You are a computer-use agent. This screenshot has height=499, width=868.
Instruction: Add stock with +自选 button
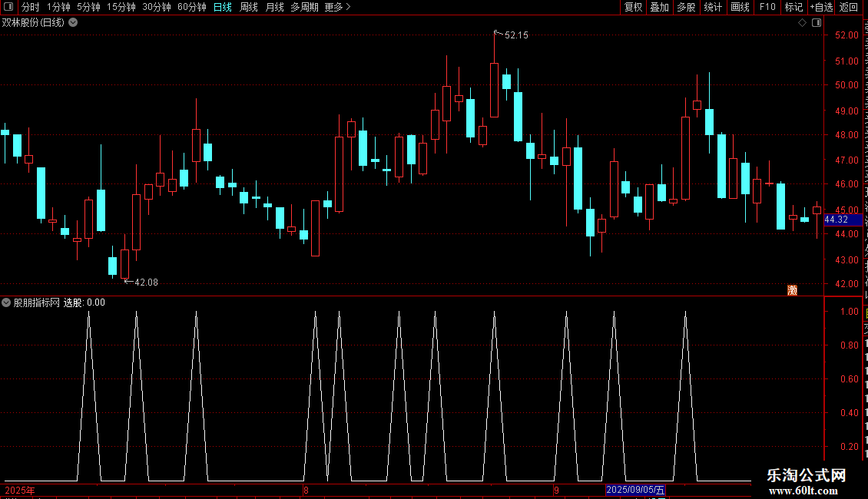[821, 7]
